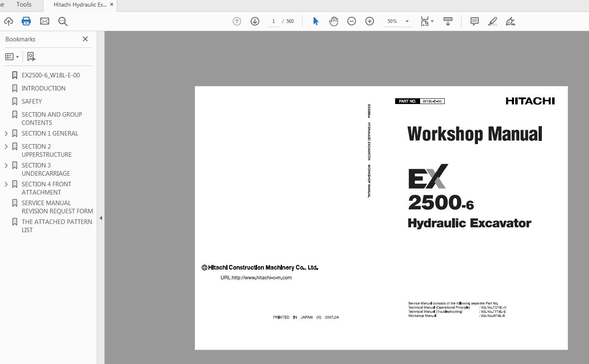589x364 pixels.
Task: Expand SECTION 2 UPPERSTRUCTURE bookmark
Action: coord(6,147)
